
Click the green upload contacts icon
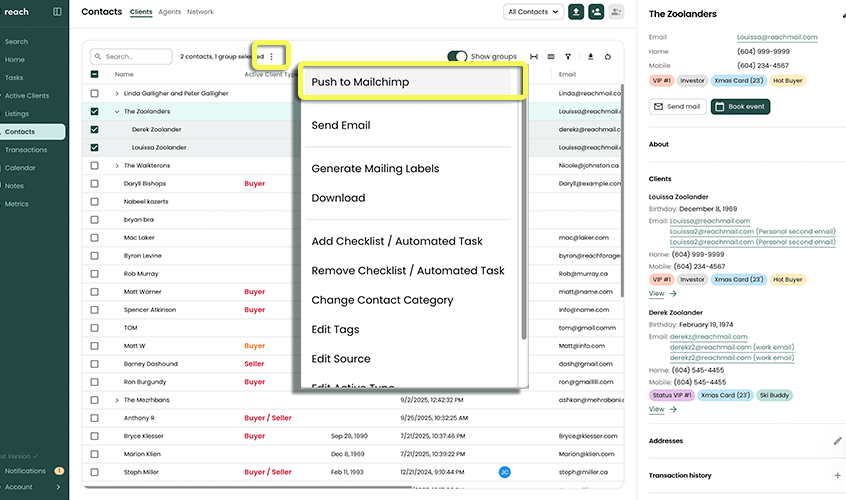[x=576, y=12]
